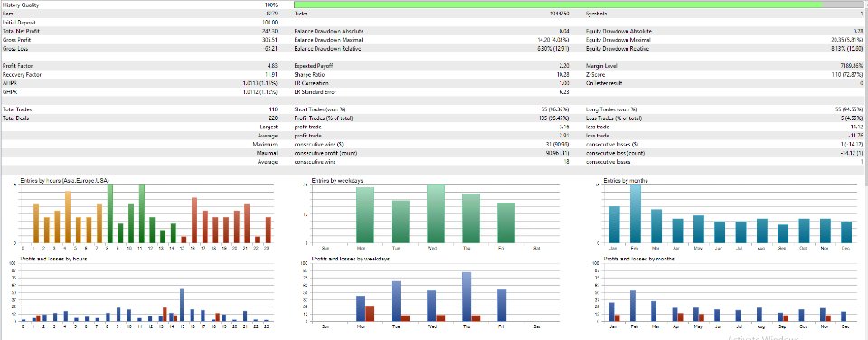This screenshot has height=340, width=868.
Task: Click the Feb bar in Entries by months
Action: [636, 214]
